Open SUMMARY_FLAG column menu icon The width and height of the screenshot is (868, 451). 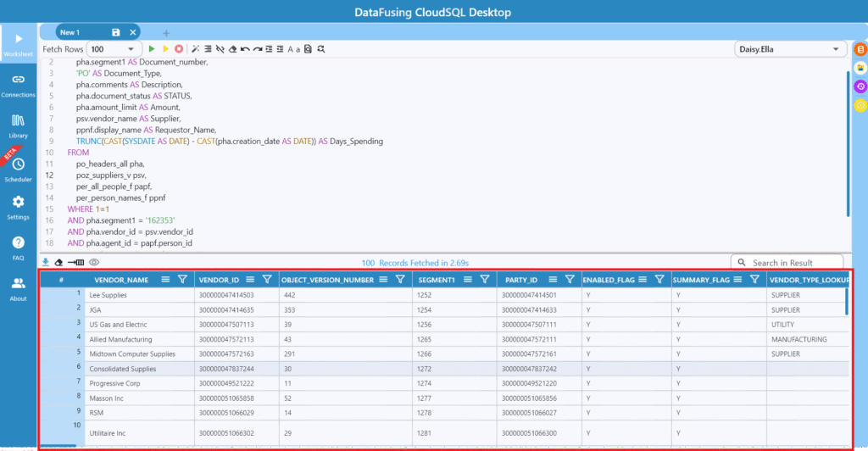[737, 280]
